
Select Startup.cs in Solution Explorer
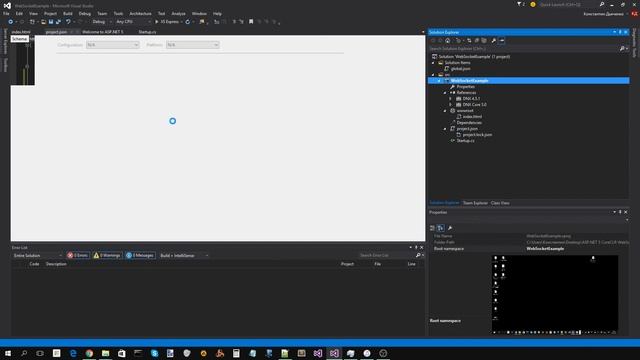pos(465,140)
